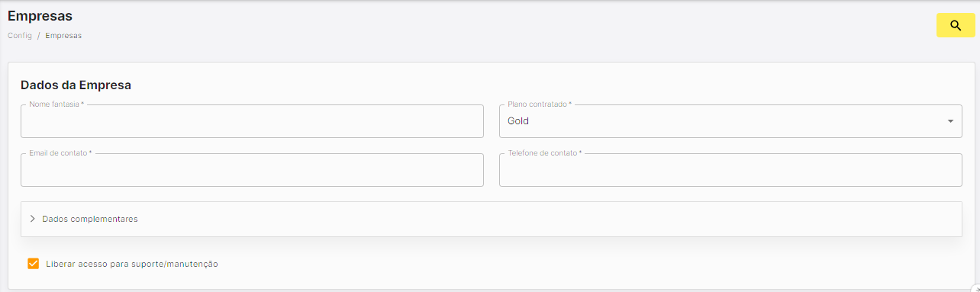980x292 pixels.
Task: Click the orange checkmark box
Action: 33,264
